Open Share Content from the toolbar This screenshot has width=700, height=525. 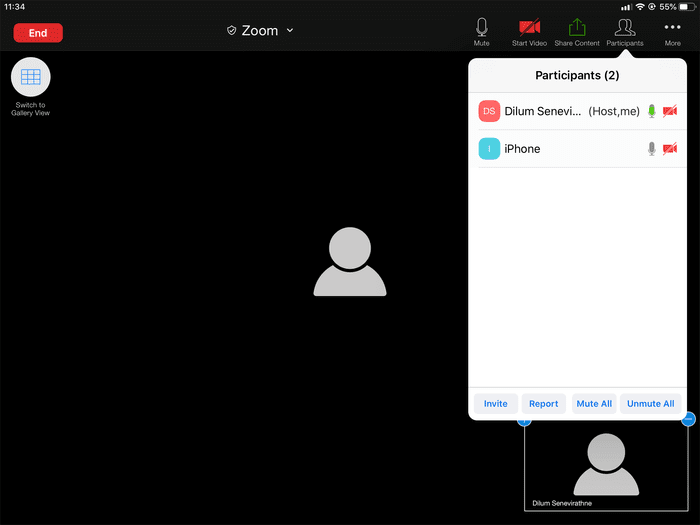tap(577, 32)
